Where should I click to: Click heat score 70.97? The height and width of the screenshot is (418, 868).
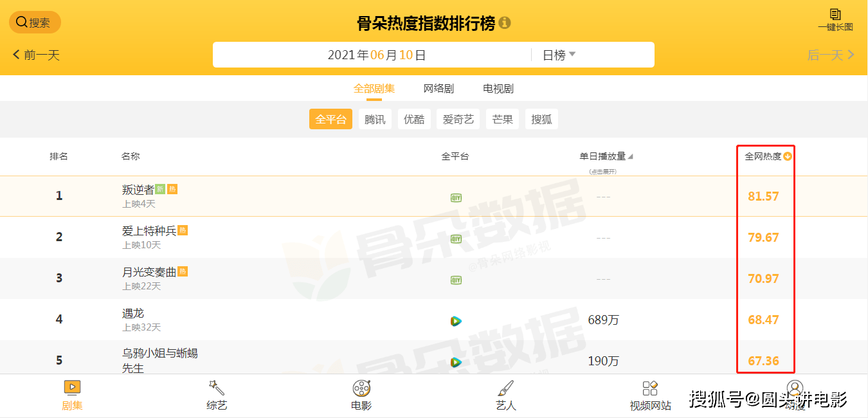(x=763, y=278)
